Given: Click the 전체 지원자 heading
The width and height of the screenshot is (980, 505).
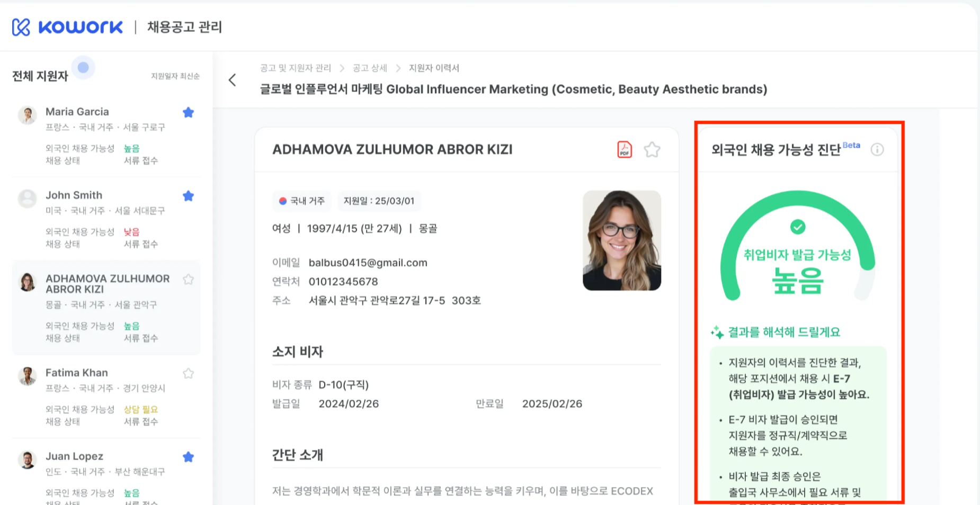Looking at the screenshot, I should tap(40, 76).
